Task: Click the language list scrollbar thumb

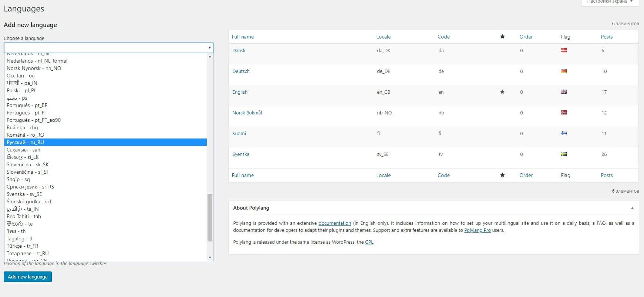Action: 210,218
